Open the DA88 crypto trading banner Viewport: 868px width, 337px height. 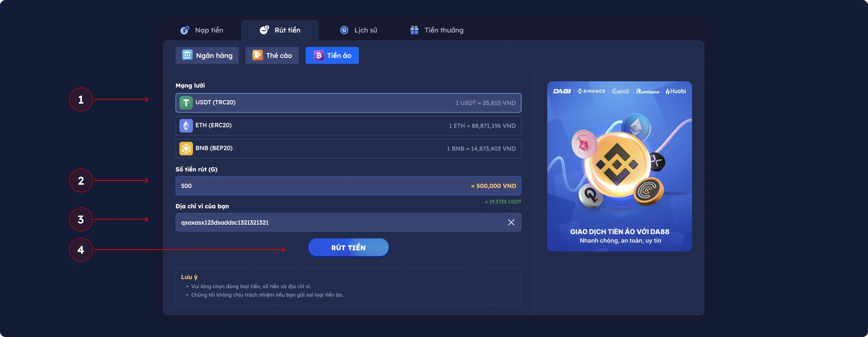pos(619,166)
